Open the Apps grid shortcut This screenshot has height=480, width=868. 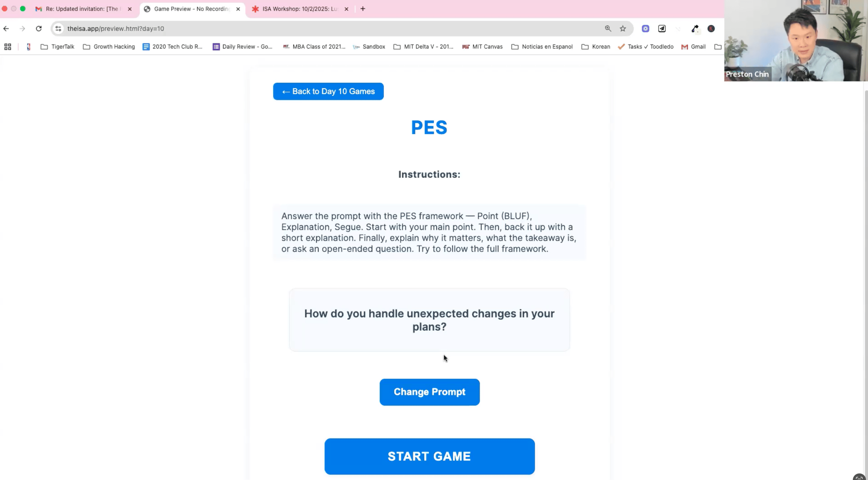8,47
